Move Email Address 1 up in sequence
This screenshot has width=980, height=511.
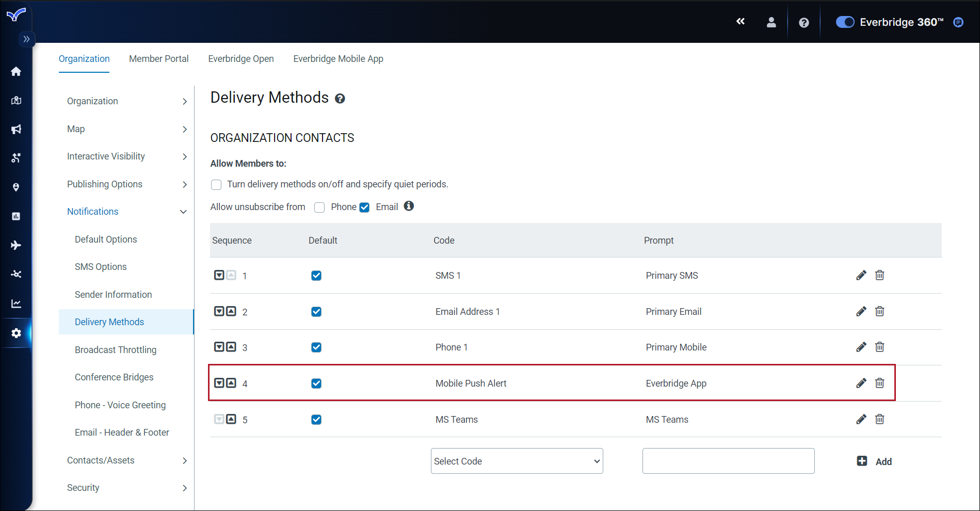(x=231, y=311)
